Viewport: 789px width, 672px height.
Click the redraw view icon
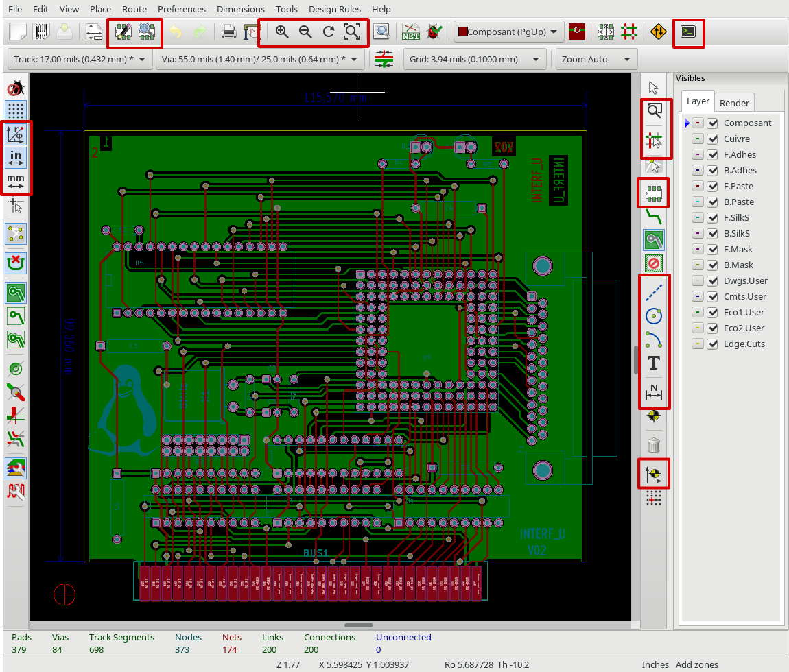tap(329, 32)
